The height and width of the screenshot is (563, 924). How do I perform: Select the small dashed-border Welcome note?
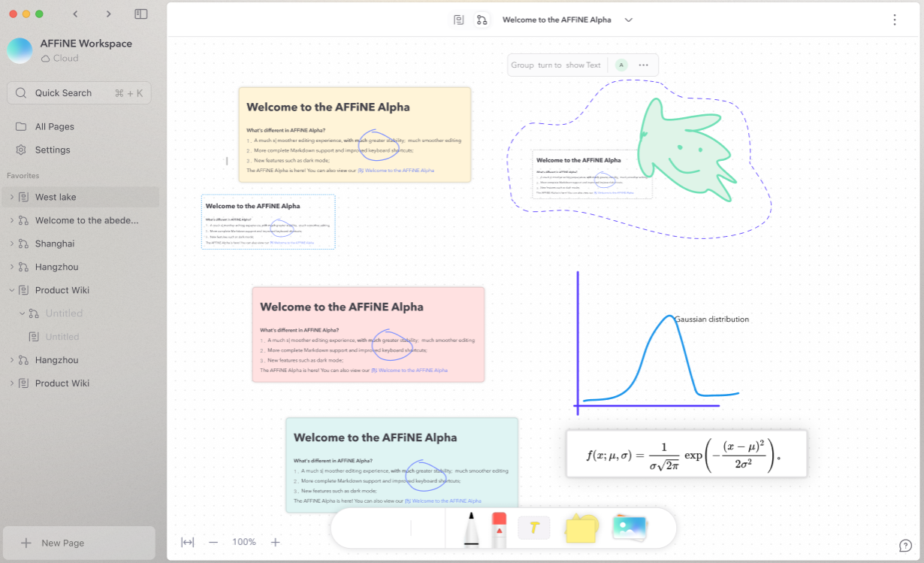268,222
